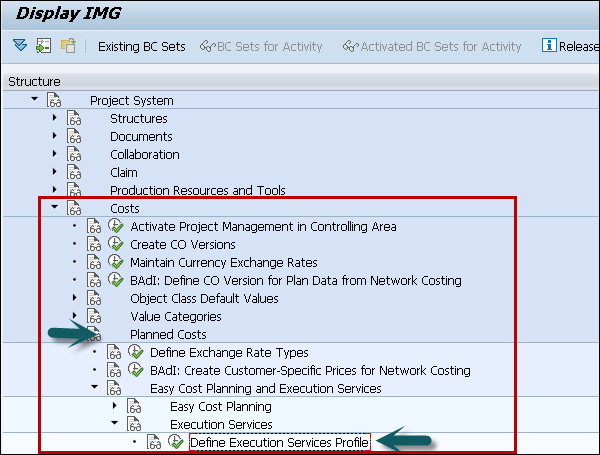Open the Release Notes info icon
Image resolution: width=600 pixels, height=455 pixels.
[x=548, y=46]
